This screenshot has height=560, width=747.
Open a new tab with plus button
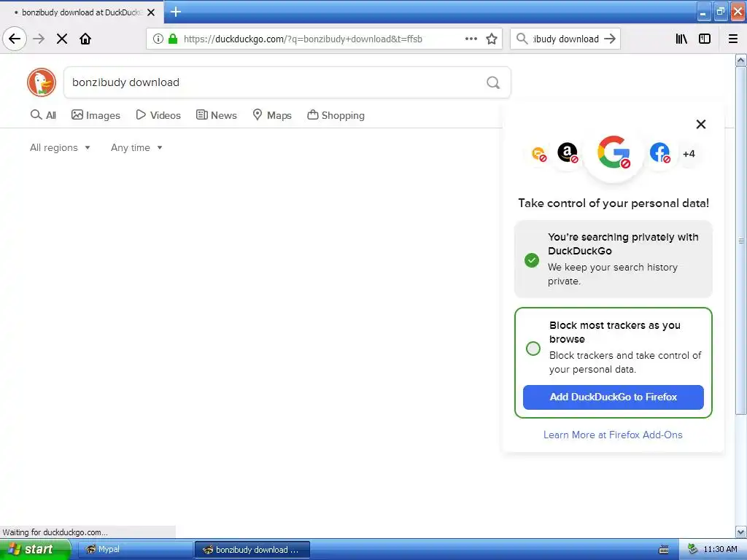176,12
